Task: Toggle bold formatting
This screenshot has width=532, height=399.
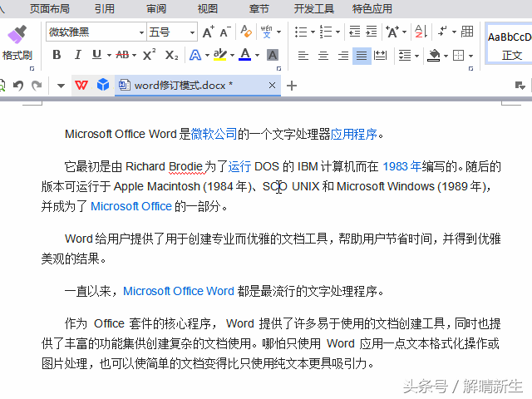Action: pyautogui.click(x=57, y=55)
